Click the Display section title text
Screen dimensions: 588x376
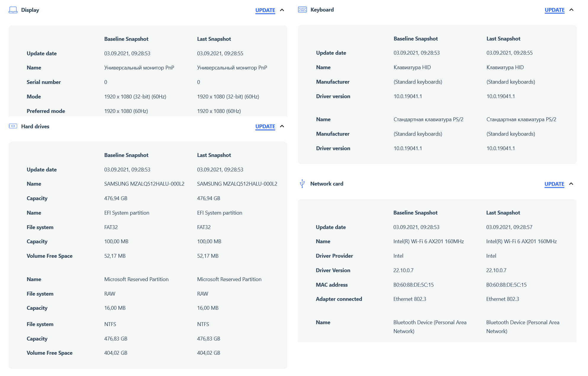30,10
